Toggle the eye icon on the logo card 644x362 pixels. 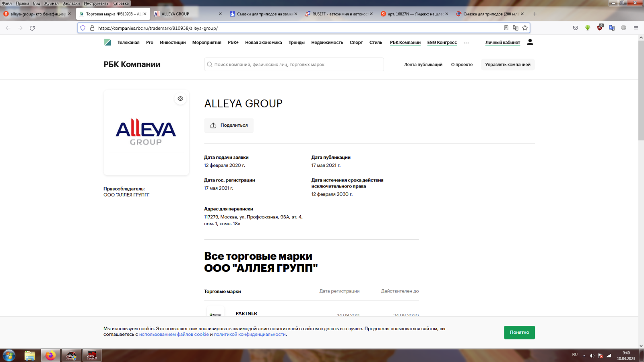coord(180,99)
